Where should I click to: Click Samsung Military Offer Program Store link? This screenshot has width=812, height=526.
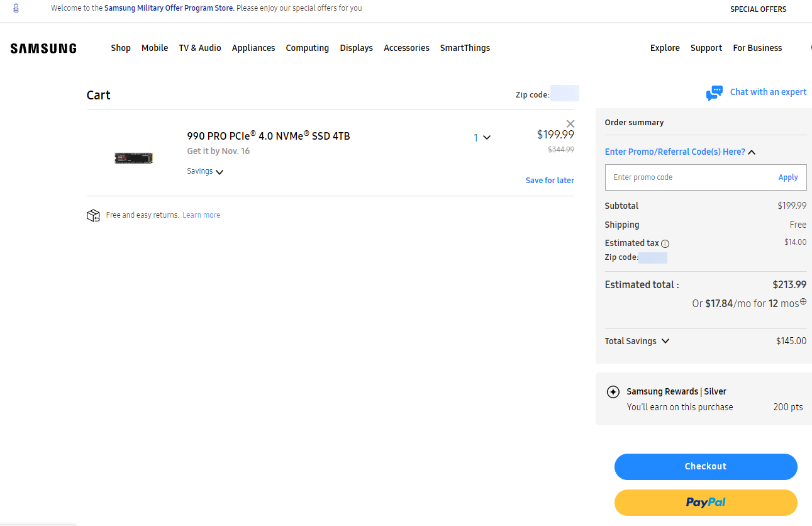coord(169,8)
